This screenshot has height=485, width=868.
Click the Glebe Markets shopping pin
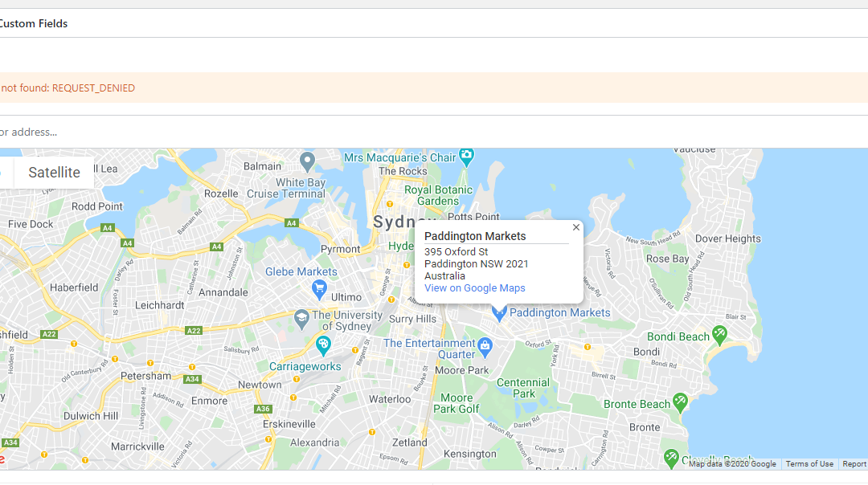(319, 289)
